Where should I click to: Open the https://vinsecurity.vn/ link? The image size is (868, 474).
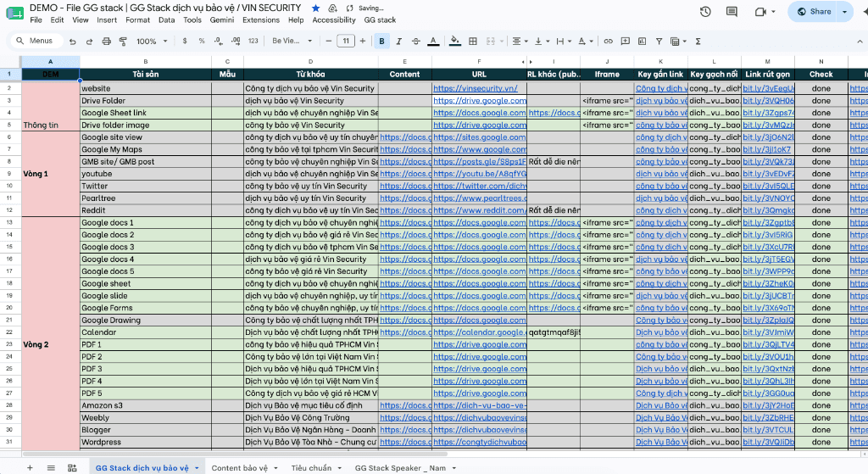[475, 88]
